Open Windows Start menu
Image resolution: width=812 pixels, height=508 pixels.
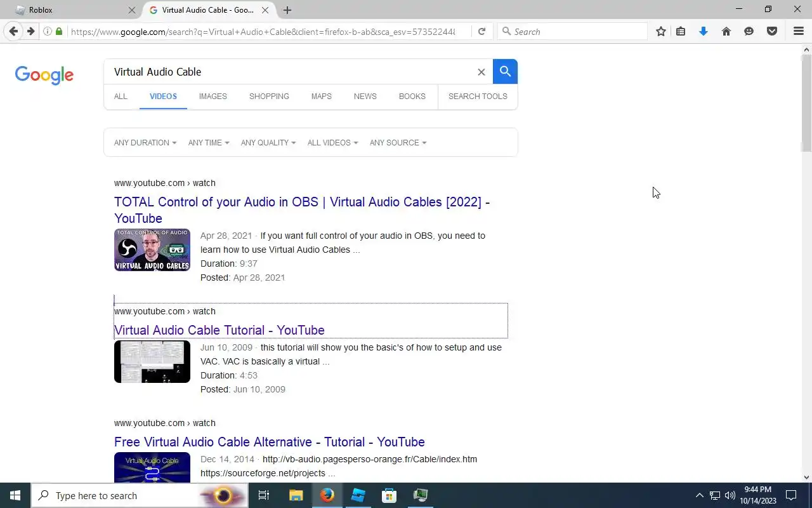[15, 495]
